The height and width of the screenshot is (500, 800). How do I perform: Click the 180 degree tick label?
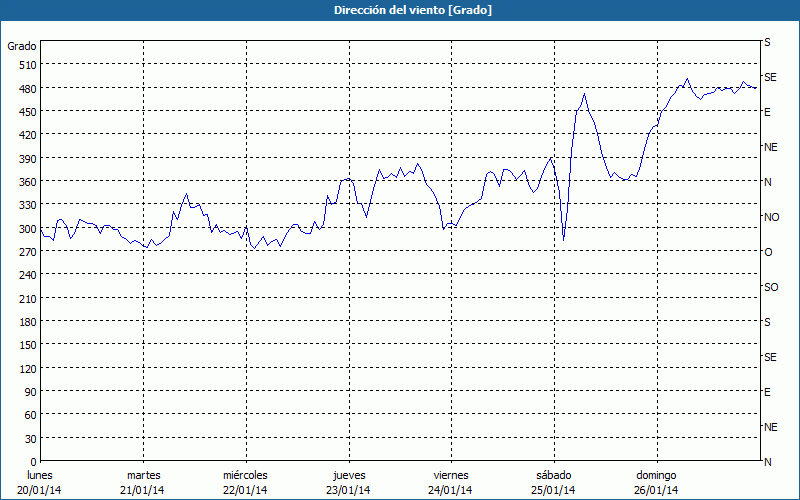point(26,321)
